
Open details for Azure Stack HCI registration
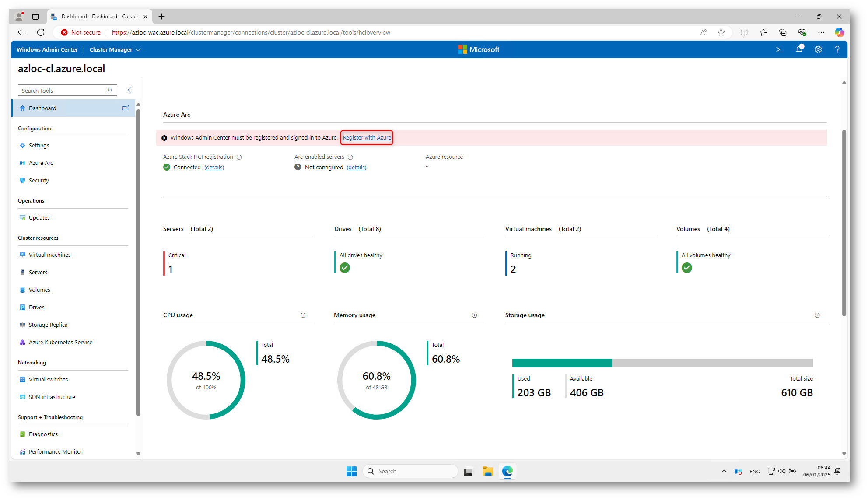pos(214,167)
